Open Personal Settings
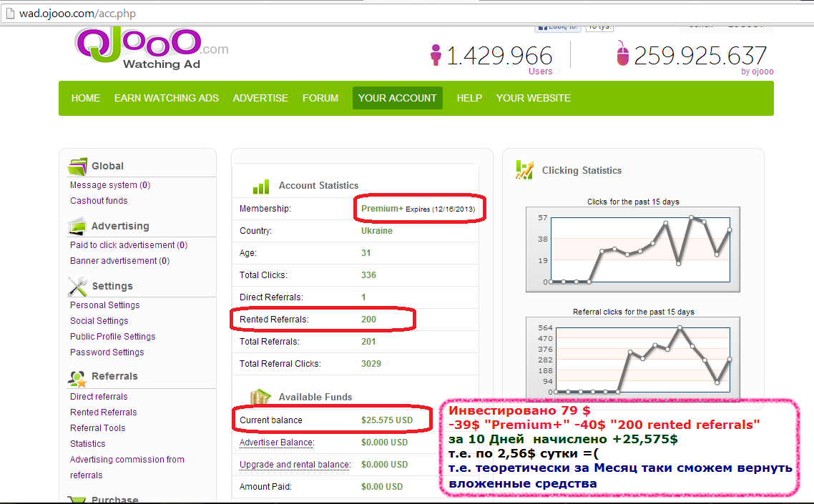The image size is (814, 504). (105, 305)
